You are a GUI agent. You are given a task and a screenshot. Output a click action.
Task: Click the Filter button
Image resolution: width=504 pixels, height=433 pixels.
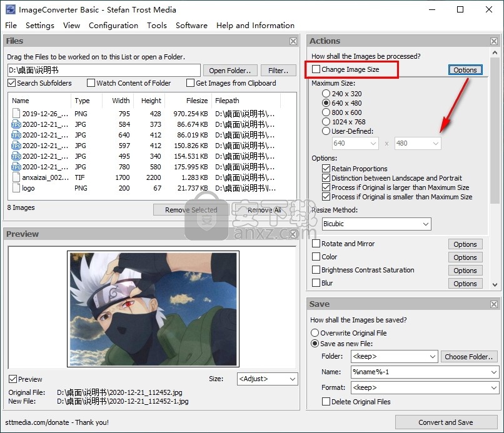[278, 71]
